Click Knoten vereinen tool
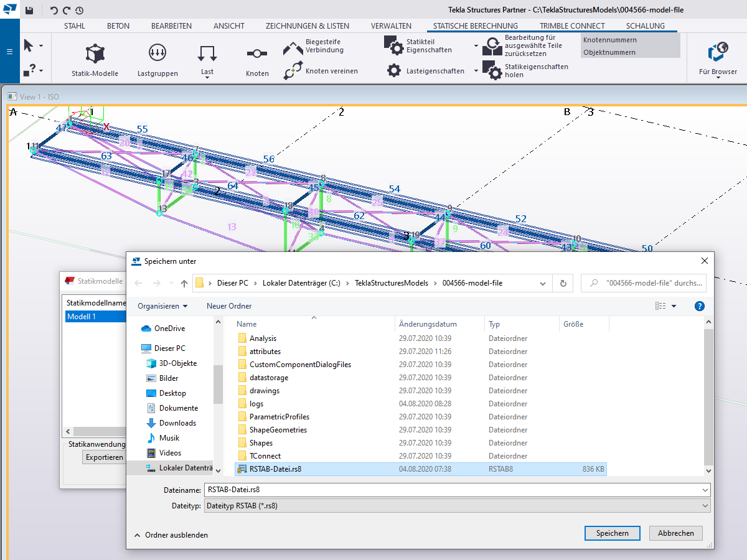 (321, 71)
